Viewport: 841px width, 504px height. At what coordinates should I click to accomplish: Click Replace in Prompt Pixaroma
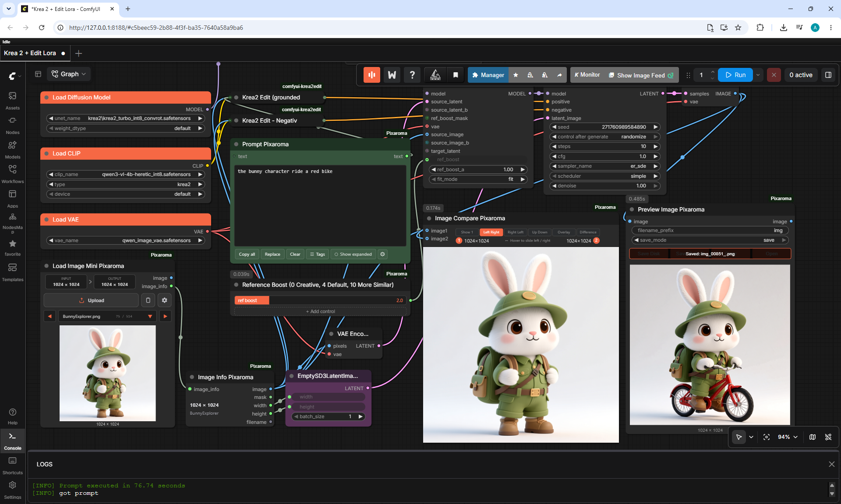(272, 254)
